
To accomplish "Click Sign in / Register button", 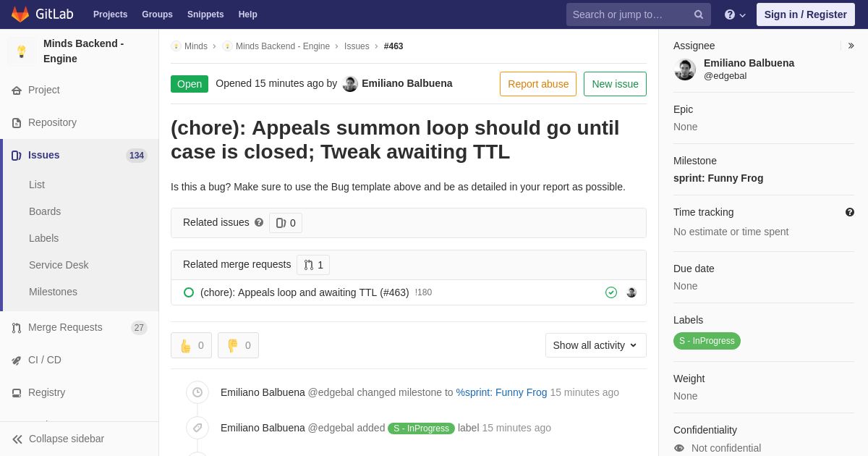I will (x=806, y=14).
